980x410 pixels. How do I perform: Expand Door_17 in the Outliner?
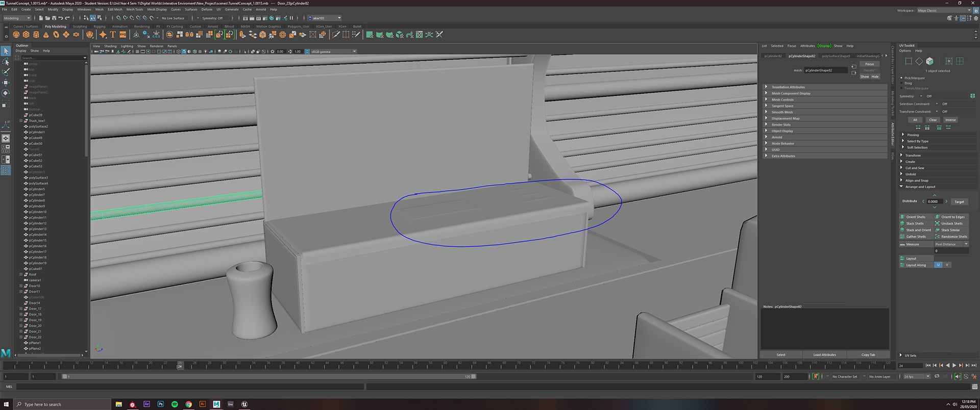coord(21,309)
